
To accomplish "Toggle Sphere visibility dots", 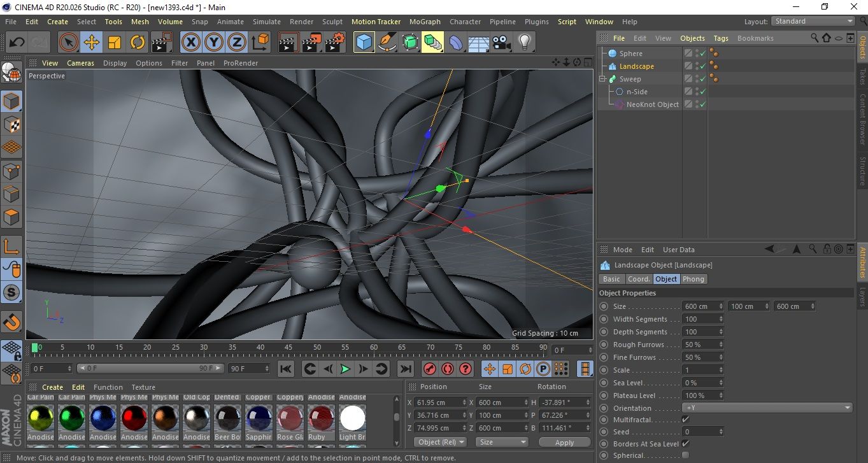I will 697,53.
